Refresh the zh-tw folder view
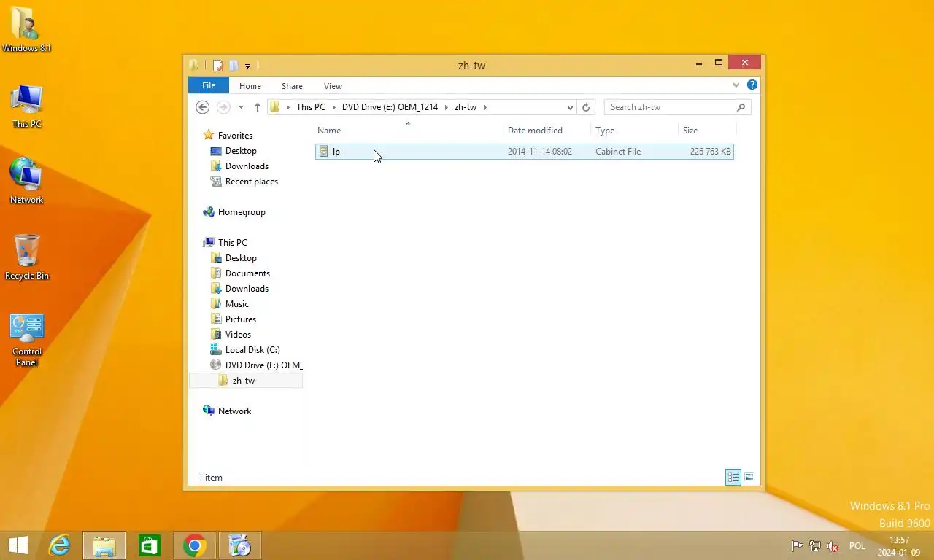Screen dimensions: 934x560 [x=586, y=107]
